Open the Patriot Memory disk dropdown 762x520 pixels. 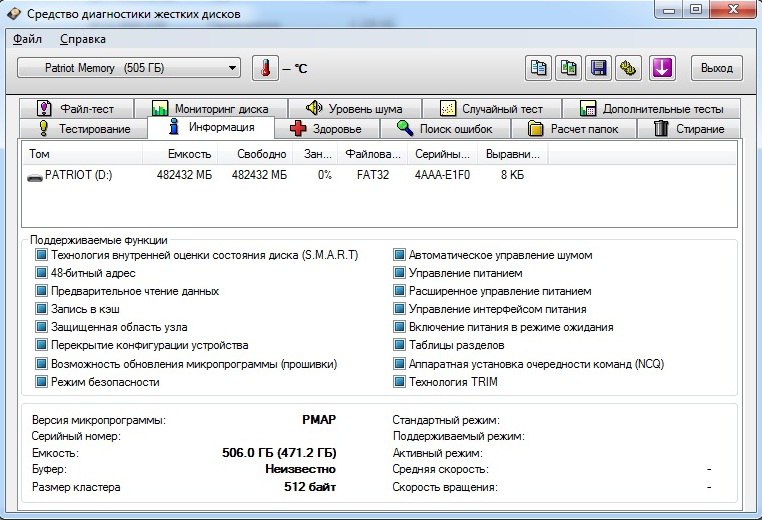pos(129,68)
